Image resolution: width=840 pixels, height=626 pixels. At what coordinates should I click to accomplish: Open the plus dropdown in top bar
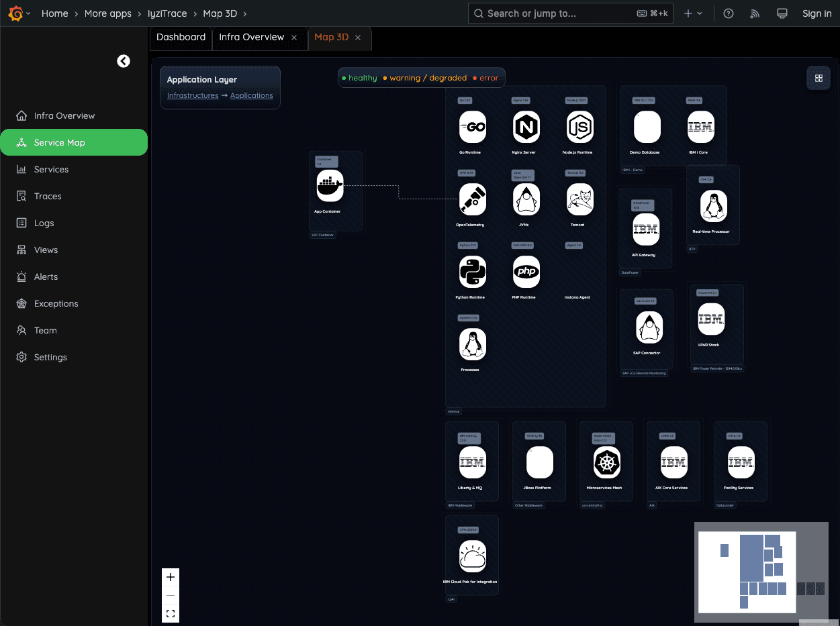click(x=693, y=13)
